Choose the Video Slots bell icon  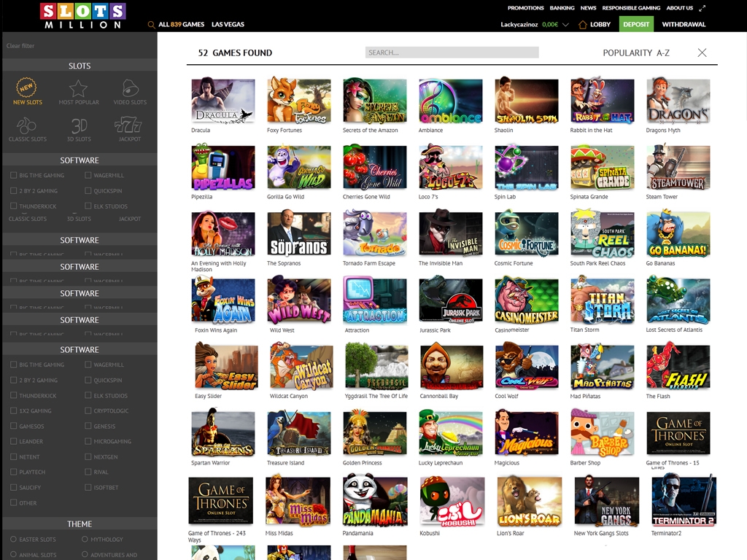click(x=130, y=88)
